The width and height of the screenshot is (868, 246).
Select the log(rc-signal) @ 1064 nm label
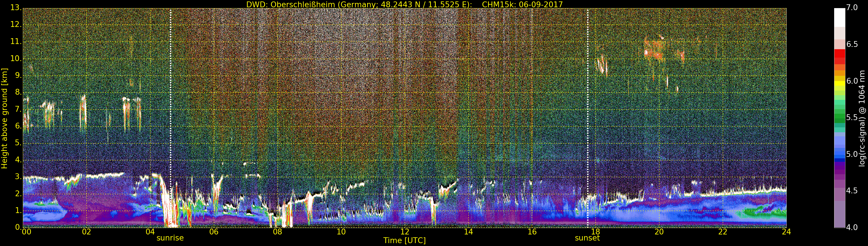(862, 118)
